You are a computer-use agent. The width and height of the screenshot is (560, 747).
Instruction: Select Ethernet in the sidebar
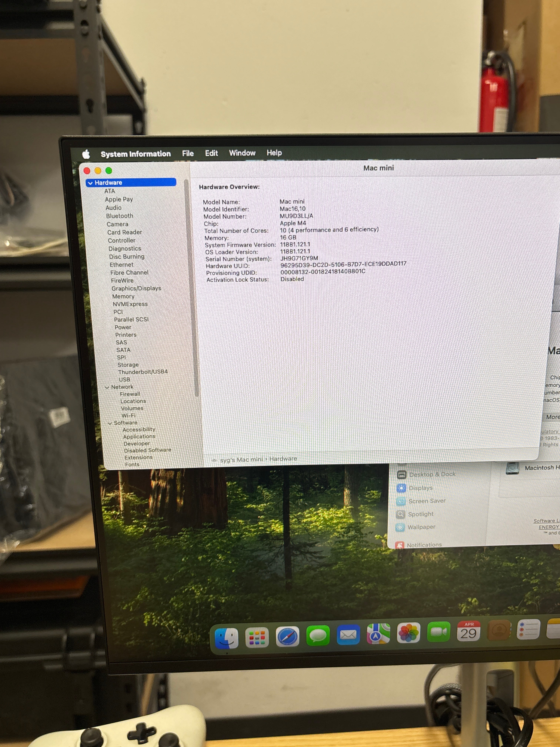tap(121, 265)
